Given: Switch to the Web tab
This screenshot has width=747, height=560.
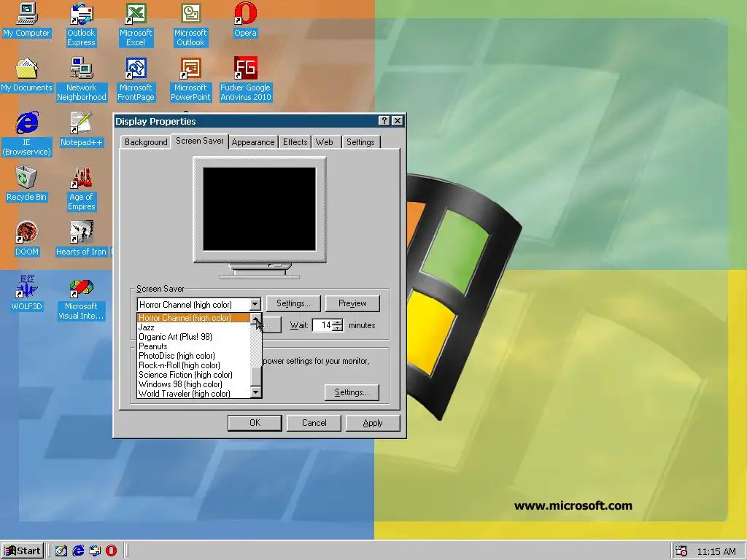Looking at the screenshot, I should 325,142.
